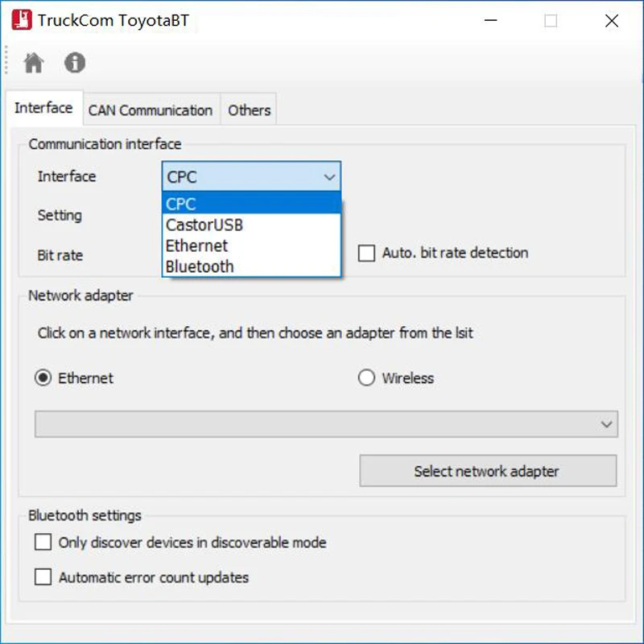644x644 pixels.
Task: Open the Others tab
Action: click(x=249, y=110)
